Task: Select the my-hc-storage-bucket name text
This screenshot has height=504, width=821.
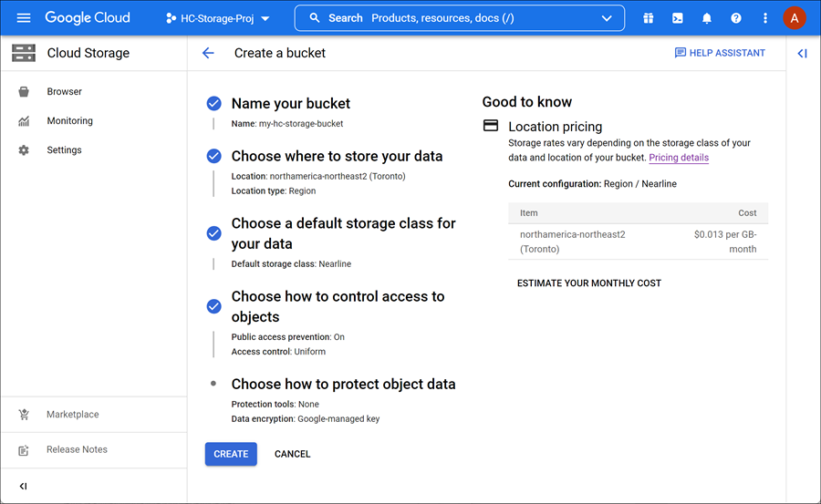Action: point(301,124)
